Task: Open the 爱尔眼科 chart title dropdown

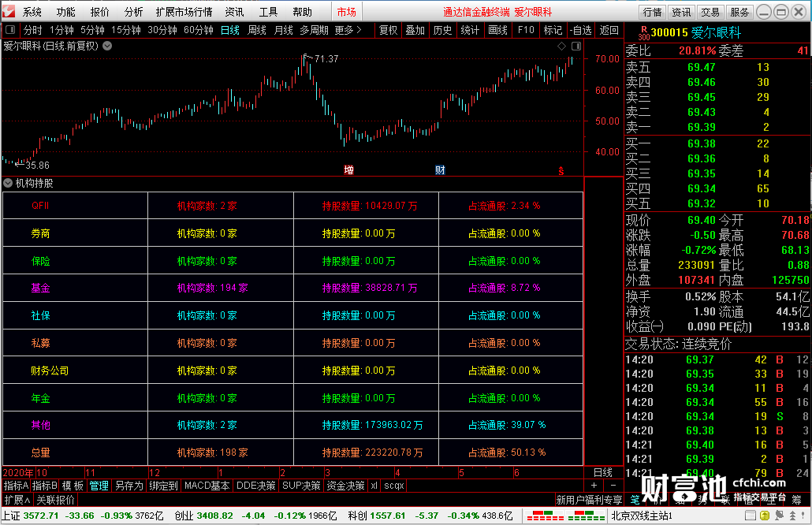Action: point(107,46)
